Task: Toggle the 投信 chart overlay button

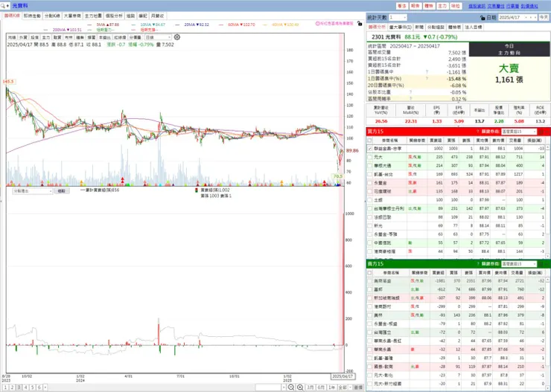Action: tap(34, 37)
